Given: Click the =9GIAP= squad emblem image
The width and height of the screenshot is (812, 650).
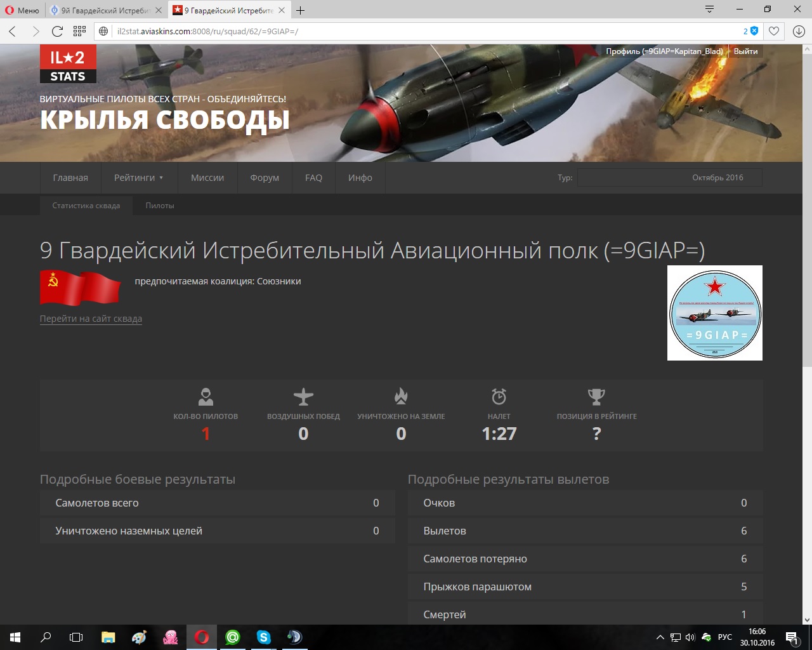Looking at the screenshot, I should [714, 313].
